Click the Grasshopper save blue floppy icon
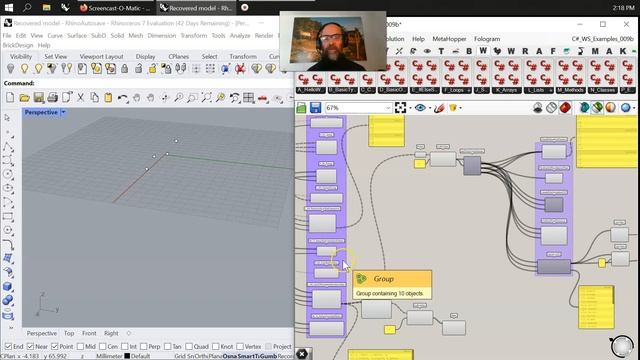640x360 pixels. click(315, 108)
